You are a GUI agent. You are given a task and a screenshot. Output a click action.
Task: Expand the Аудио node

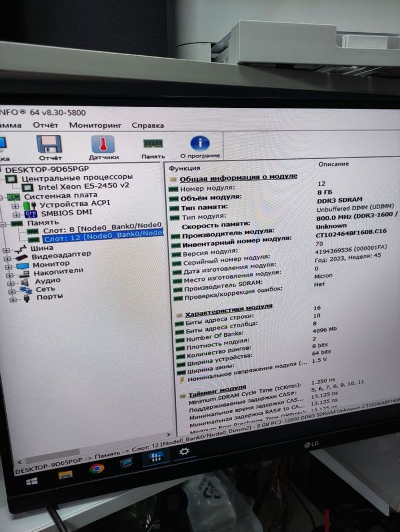(11, 284)
